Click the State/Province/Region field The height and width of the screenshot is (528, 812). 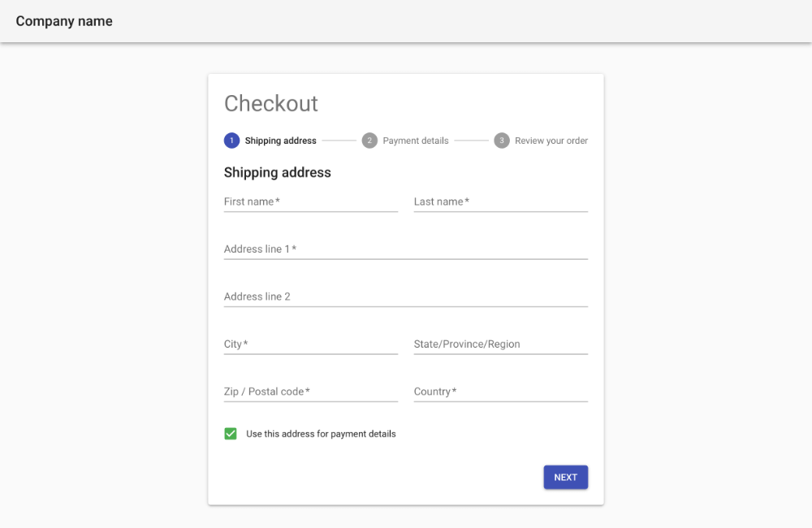pos(500,344)
